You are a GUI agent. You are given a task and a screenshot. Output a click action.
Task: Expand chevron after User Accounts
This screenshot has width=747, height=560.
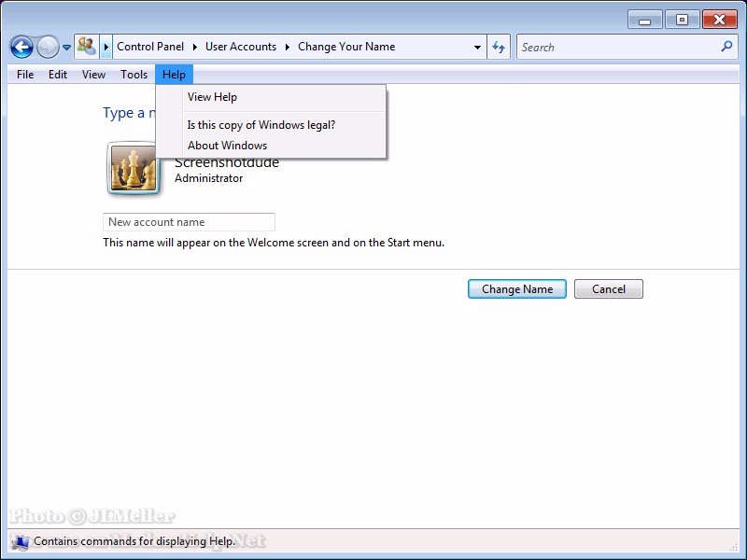tap(288, 47)
